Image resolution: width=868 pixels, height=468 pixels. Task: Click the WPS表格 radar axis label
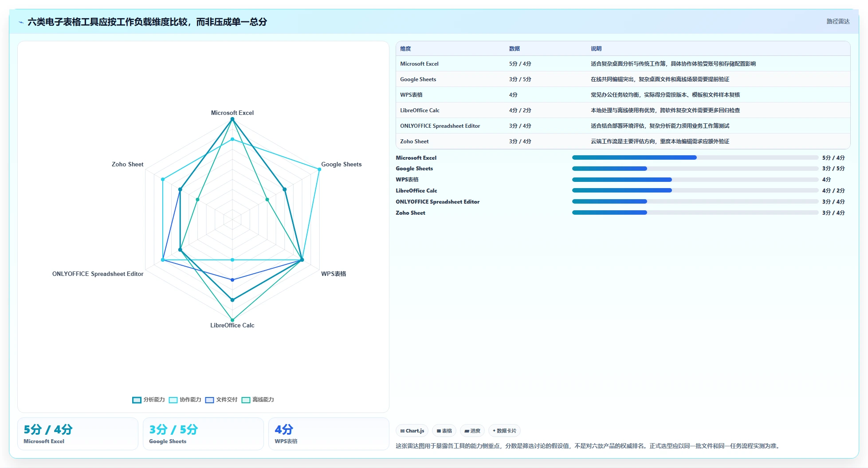(x=334, y=274)
